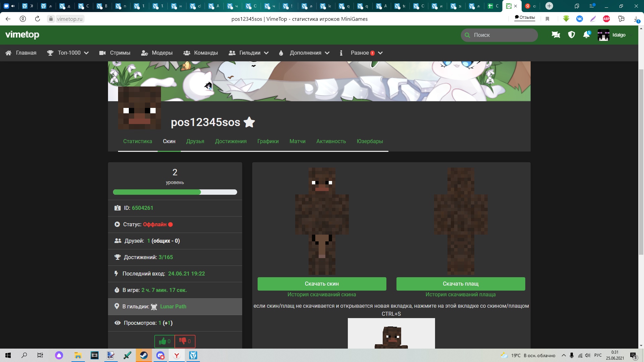
Task: Open Steam from the Windows taskbar
Action: click(x=144, y=355)
